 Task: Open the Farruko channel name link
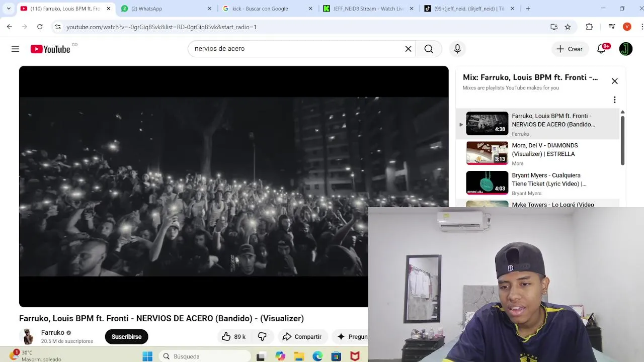coord(52,332)
